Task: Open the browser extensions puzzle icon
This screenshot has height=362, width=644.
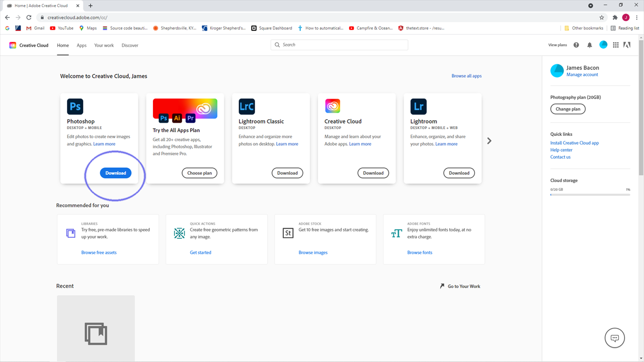Action: (615, 17)
